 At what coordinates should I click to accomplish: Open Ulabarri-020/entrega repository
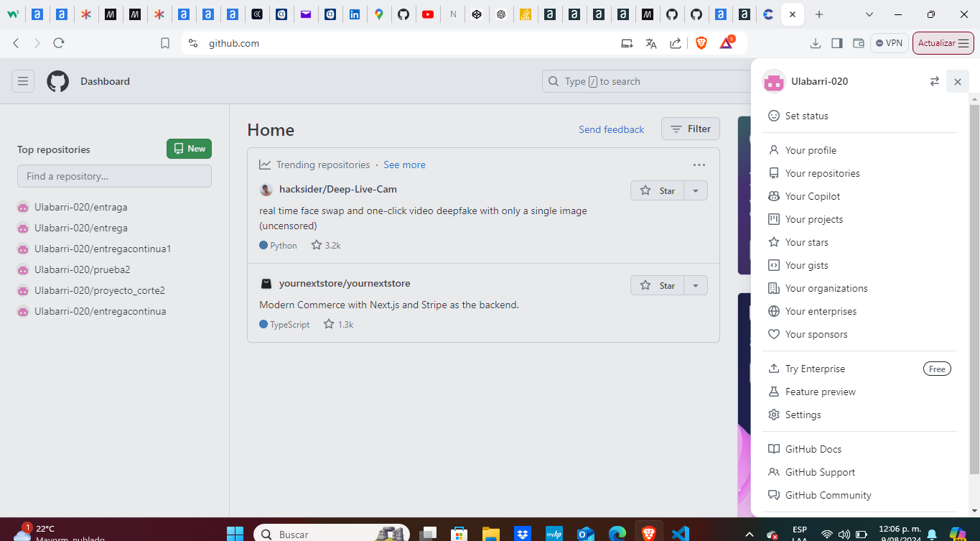coord(80,228)
